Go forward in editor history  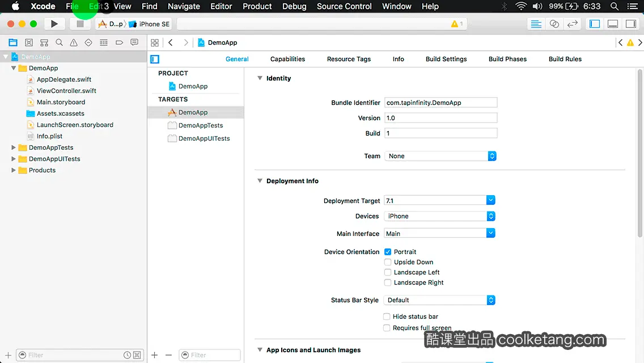[x=185, y=43]
